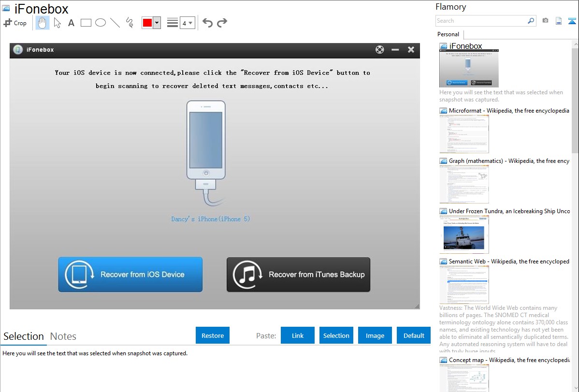Switch to the Selection tab

tap(24, 336)
